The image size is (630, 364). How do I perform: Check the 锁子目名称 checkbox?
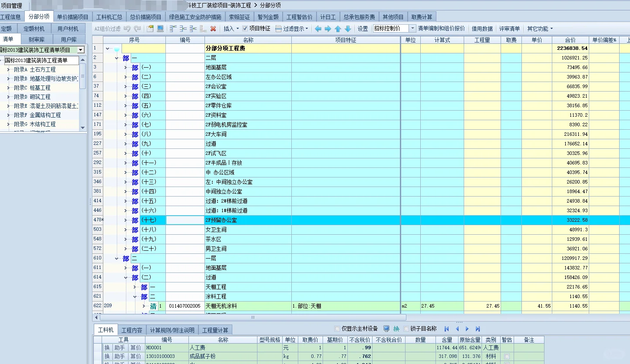pos(407,329)
